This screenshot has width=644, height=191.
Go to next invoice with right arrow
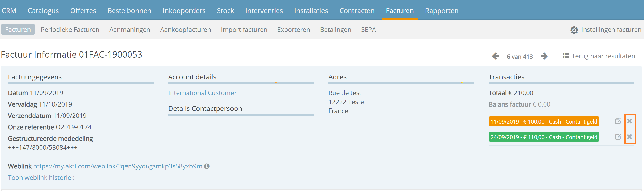(x=544, y=56)
